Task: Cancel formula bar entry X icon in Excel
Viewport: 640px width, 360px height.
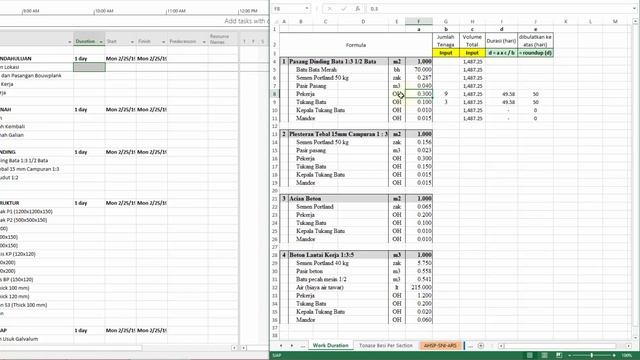Action: click(329, 9)
